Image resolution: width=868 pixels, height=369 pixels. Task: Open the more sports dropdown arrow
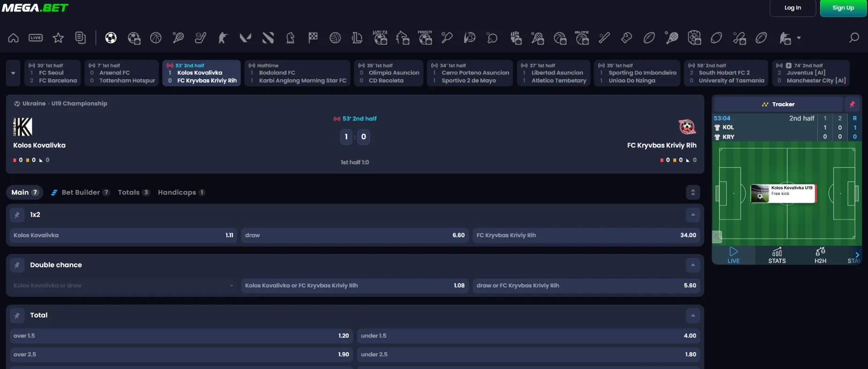799,38
